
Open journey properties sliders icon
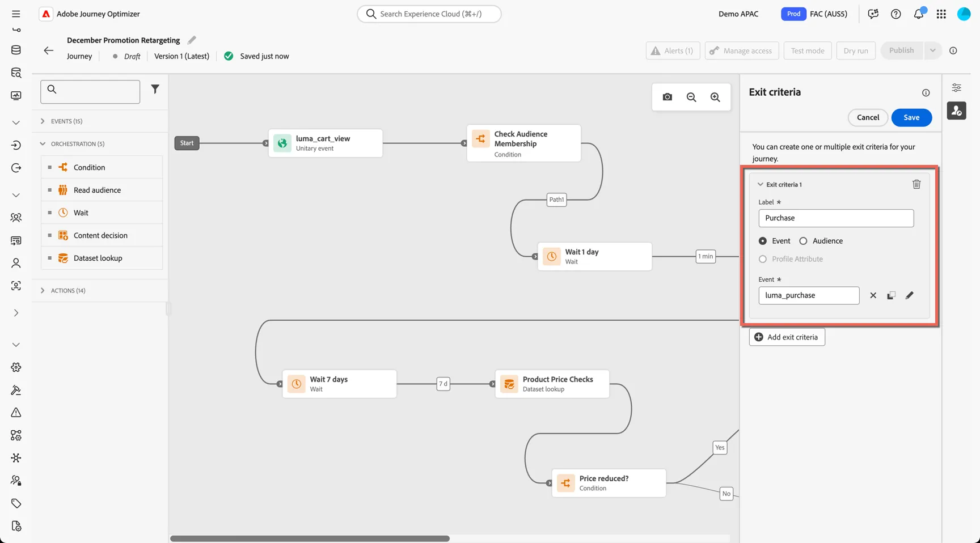point(956,88)
